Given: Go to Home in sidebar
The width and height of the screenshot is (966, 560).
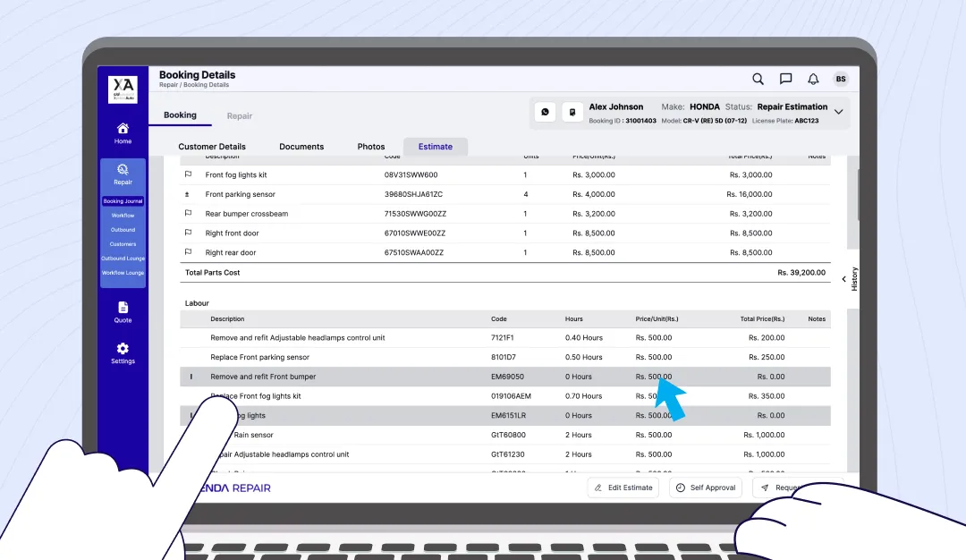Looking at the screenshot, I should tap(123, 132).
